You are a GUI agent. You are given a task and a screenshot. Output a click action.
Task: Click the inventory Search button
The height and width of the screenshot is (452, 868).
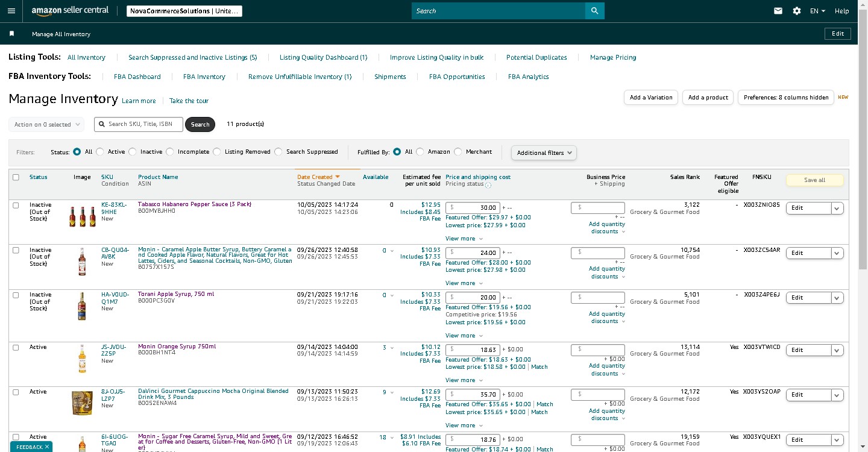200,124
